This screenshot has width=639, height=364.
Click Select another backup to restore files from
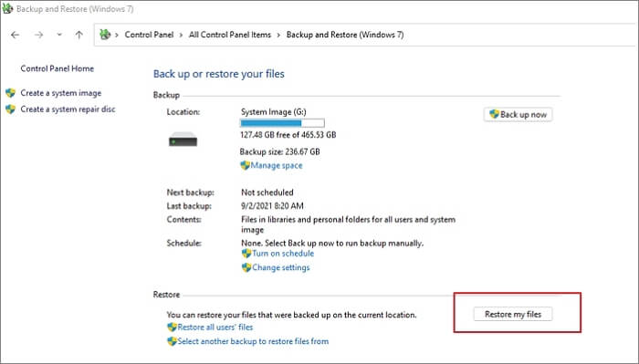tap(253, 341)
